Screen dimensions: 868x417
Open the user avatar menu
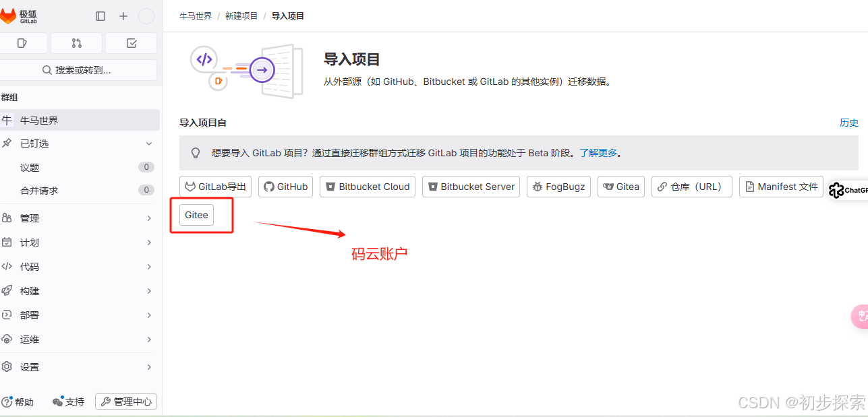pyautogui.click(x=146, y=16)
